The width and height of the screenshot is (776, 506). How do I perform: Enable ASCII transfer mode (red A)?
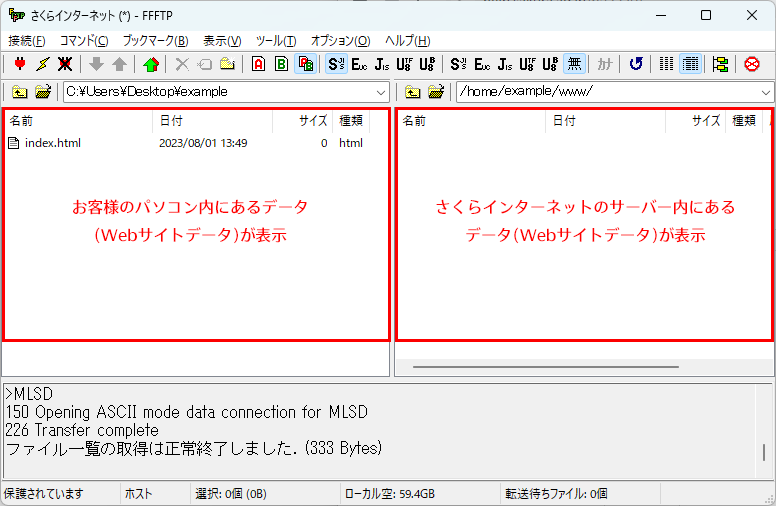pos(258,64)
